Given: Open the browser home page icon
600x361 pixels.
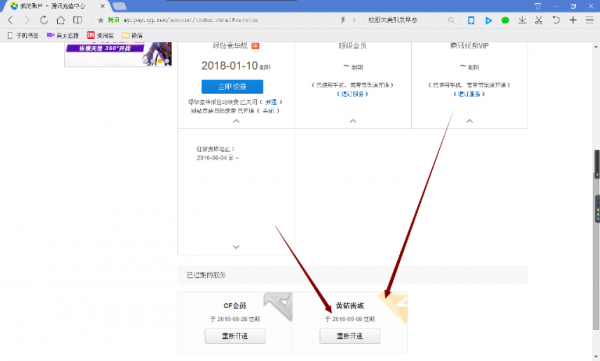Looking at the screenshot, I should click(60, 20).
